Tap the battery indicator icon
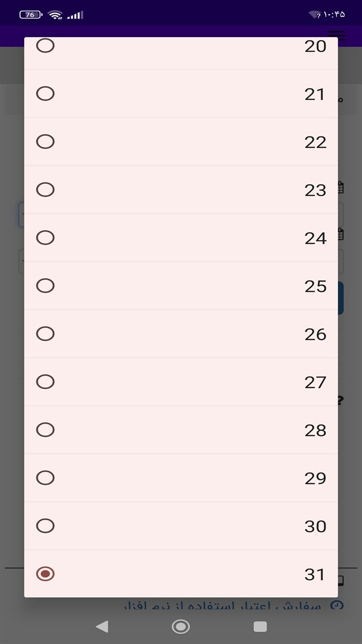This screenshot has width=362, height=644. click(31, 15)
